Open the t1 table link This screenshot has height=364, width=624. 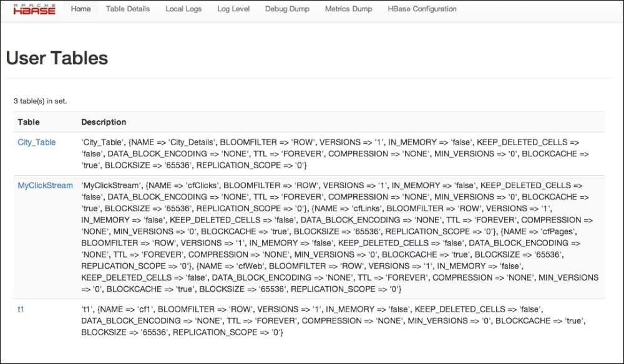click(21, 309)
